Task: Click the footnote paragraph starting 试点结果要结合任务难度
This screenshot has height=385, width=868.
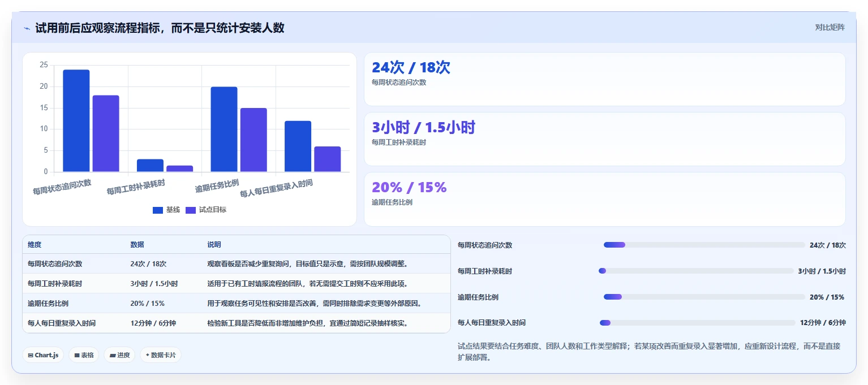Action: point(649,352)
